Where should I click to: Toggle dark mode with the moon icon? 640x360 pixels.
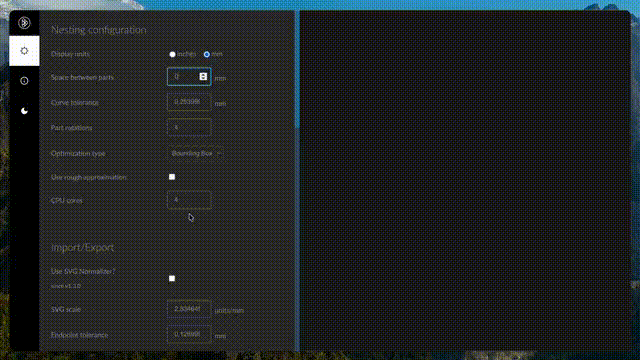pos(24,111)
